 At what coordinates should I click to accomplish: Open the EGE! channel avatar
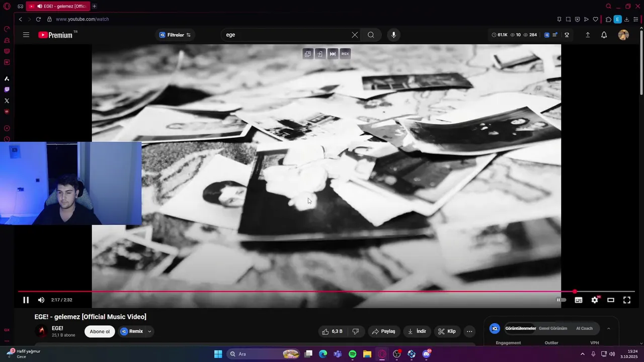(x=42, y=331)
